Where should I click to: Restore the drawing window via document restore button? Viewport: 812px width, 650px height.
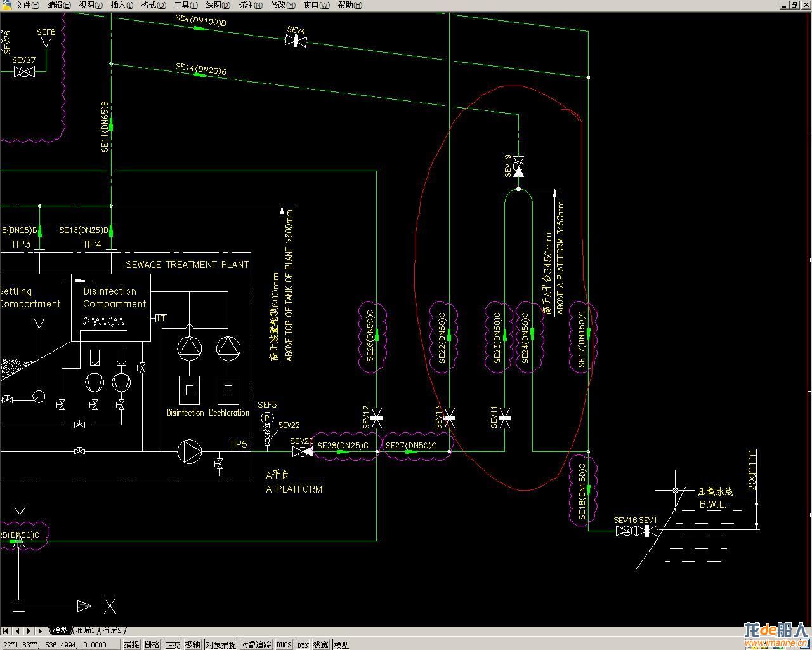point(794,5)
